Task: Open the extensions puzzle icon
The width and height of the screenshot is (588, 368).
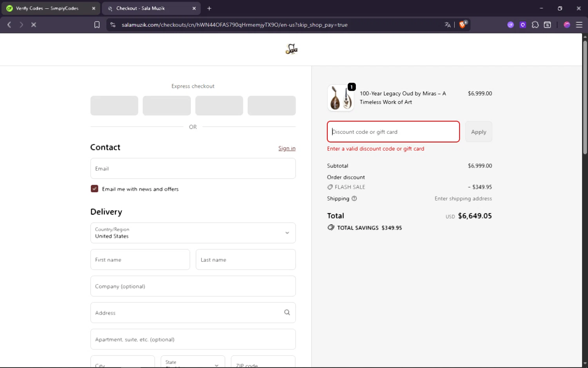Action: tap(535, 25)
